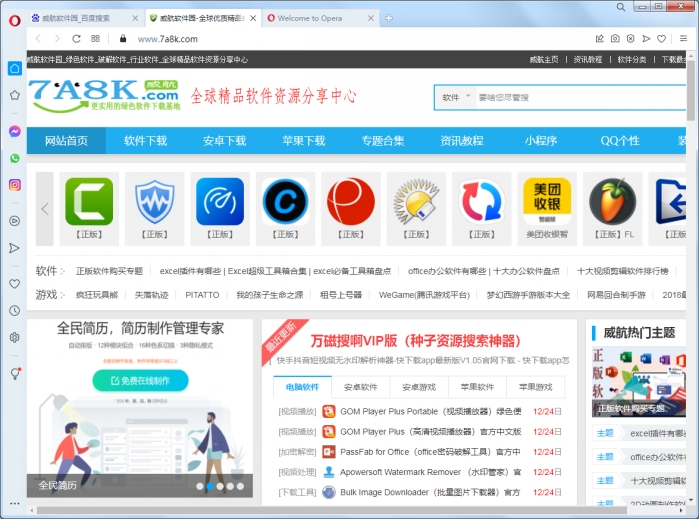Switch to the Baidu search tab
The image size is (699, 519).
[x=85, y=18]
